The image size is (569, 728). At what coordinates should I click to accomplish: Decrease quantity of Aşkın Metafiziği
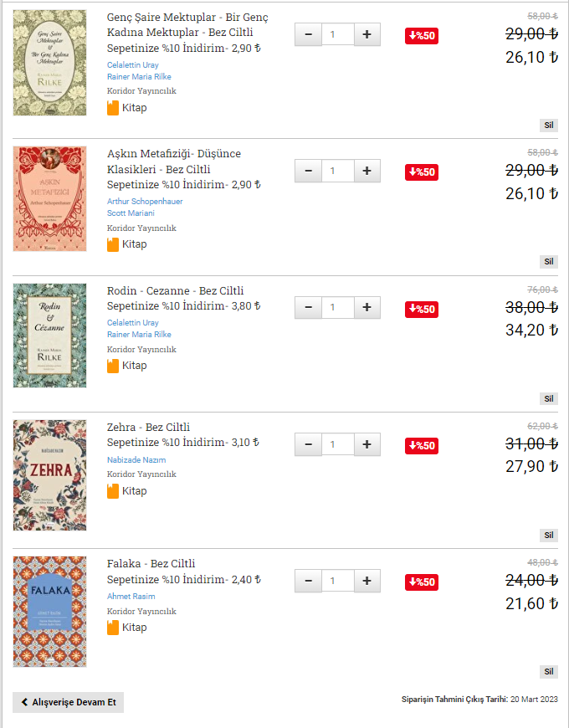308,172
